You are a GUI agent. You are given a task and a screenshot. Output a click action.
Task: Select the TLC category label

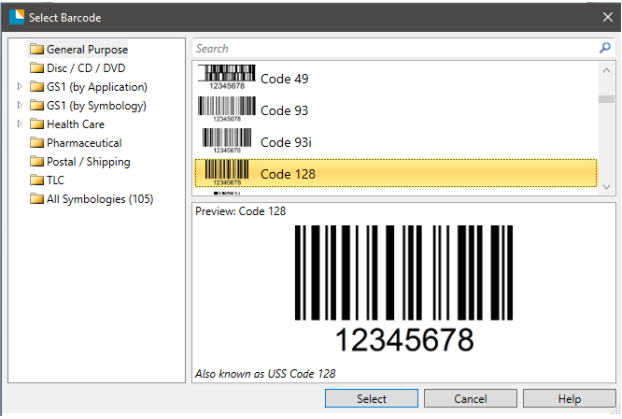55,180
